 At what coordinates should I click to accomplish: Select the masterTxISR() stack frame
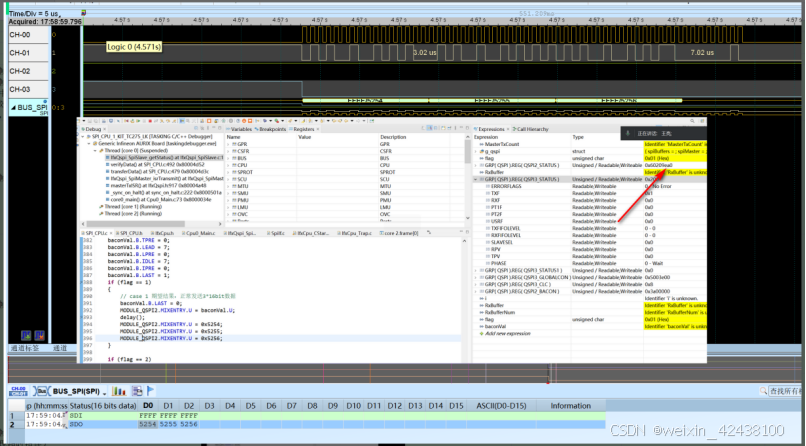pyautogui.click(x=158, y=185)
